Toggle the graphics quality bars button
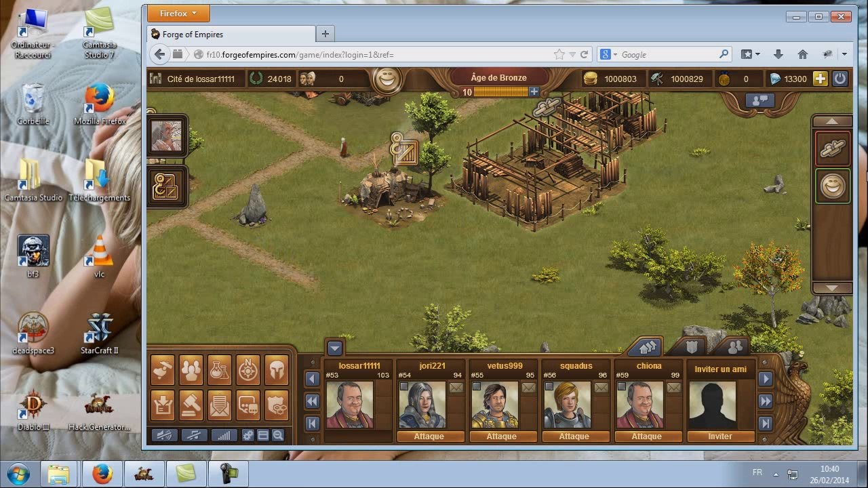This screenshot has height=488, width=868. (x=224, y=435)
